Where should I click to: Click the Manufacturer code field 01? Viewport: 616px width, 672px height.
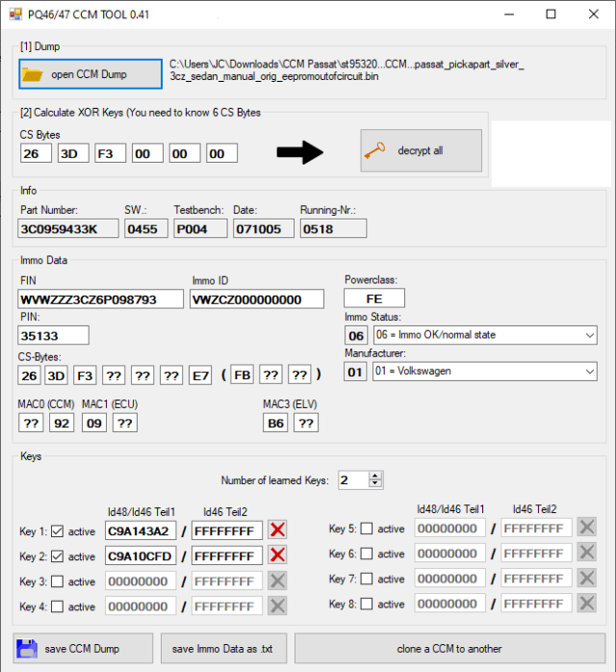pyautogui.click(x=355, y=372)
